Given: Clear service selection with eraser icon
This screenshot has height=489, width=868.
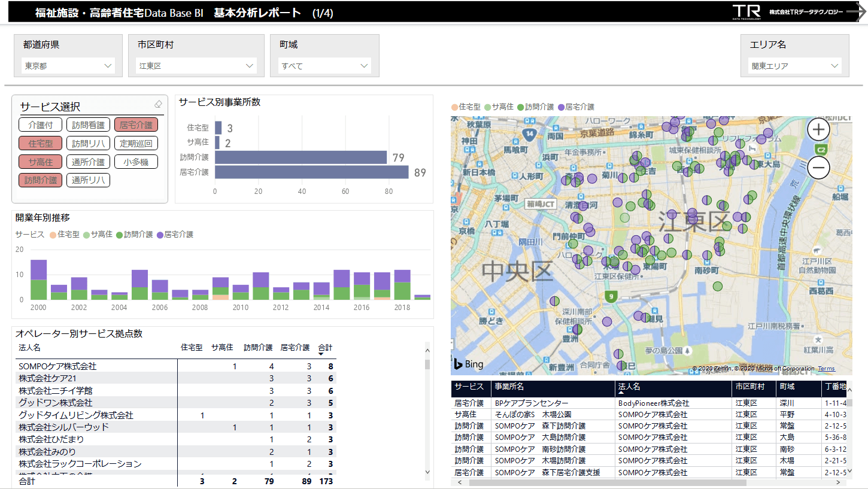Looking at the screenshot, I should click(158, 104).
